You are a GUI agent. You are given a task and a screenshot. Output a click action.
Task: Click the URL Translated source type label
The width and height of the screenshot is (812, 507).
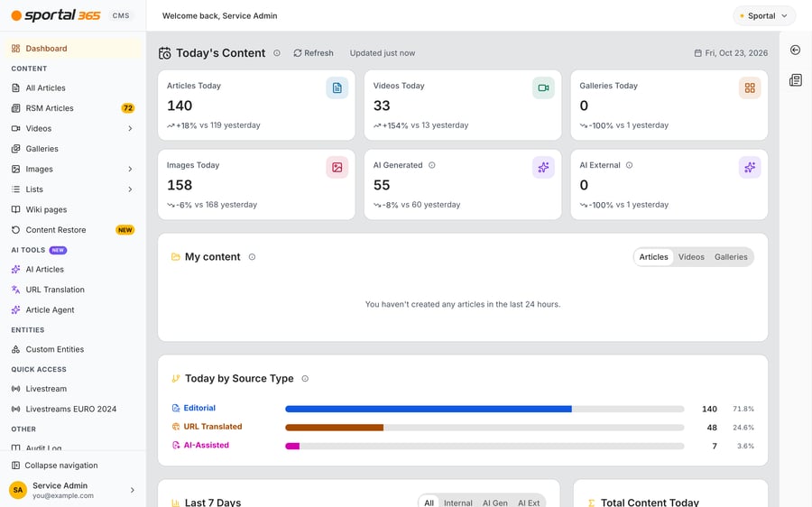pyautogui.click(x=213, y=427)
